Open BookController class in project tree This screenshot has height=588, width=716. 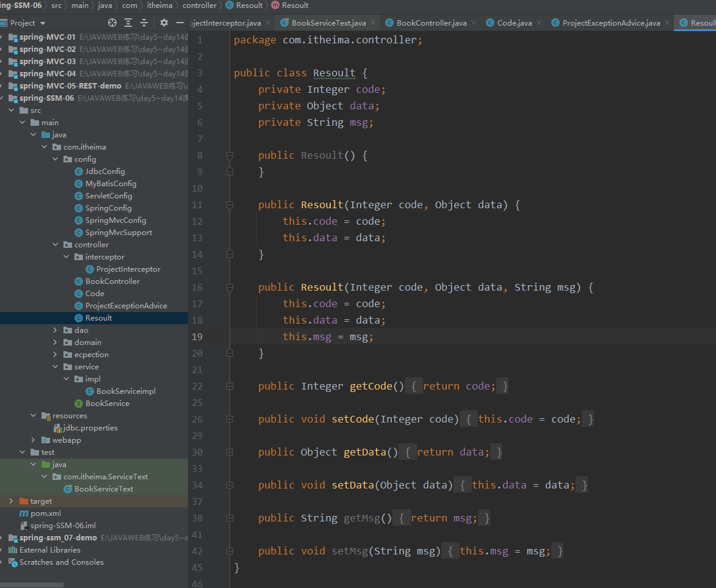(112, 281)
